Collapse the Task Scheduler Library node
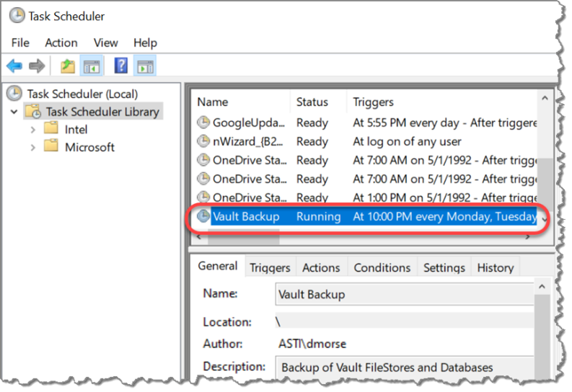 click(14, 112)
